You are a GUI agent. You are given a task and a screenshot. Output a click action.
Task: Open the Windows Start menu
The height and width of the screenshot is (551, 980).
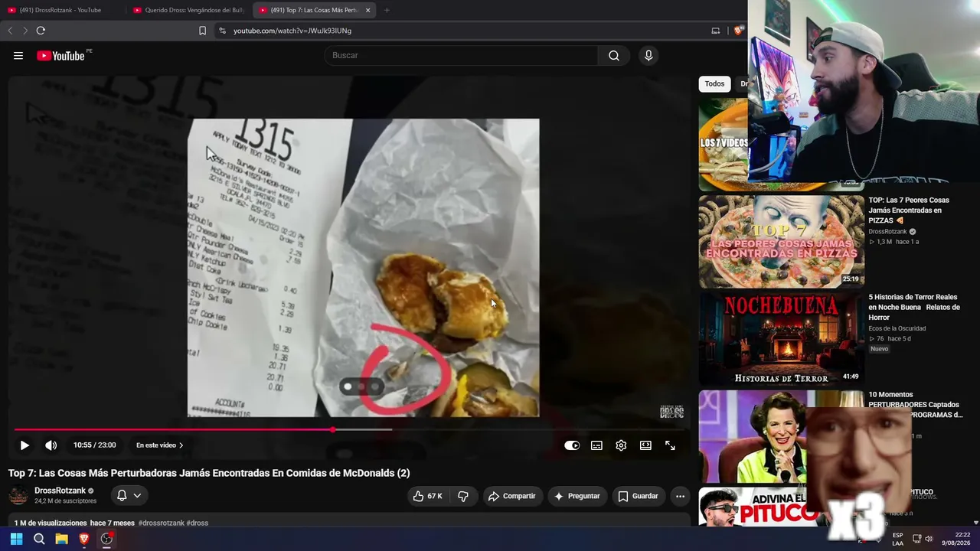point(16,539)
